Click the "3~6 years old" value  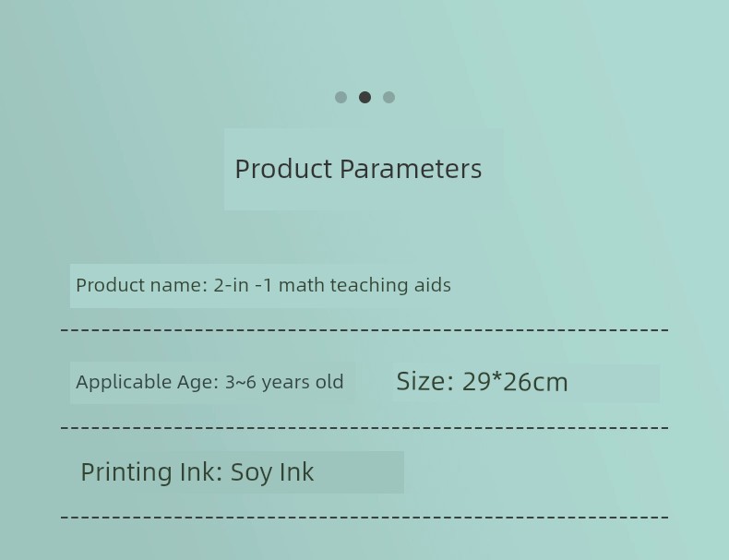[x=284, y=383]
